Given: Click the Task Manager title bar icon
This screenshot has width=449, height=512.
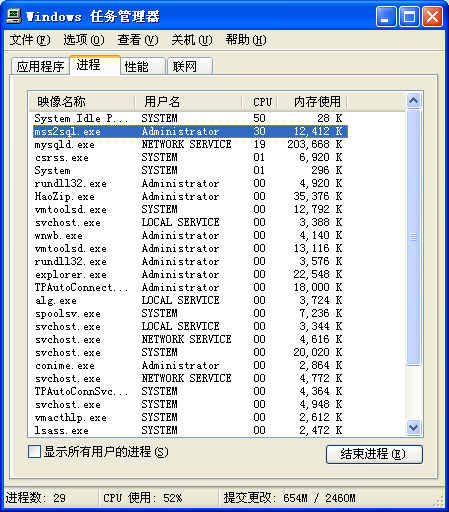Looking at the screenshot, I should point(14,16).
